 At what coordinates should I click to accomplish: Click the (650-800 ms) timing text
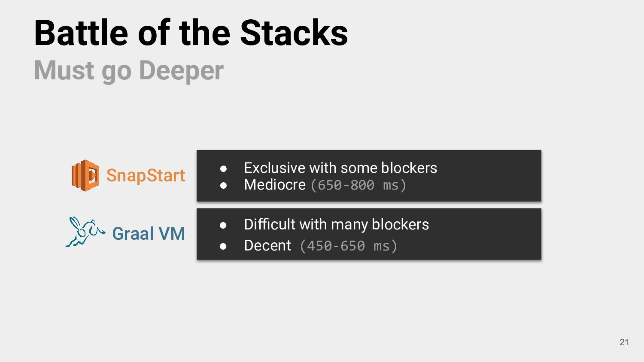pyautogui.click(x=358, y=185)
